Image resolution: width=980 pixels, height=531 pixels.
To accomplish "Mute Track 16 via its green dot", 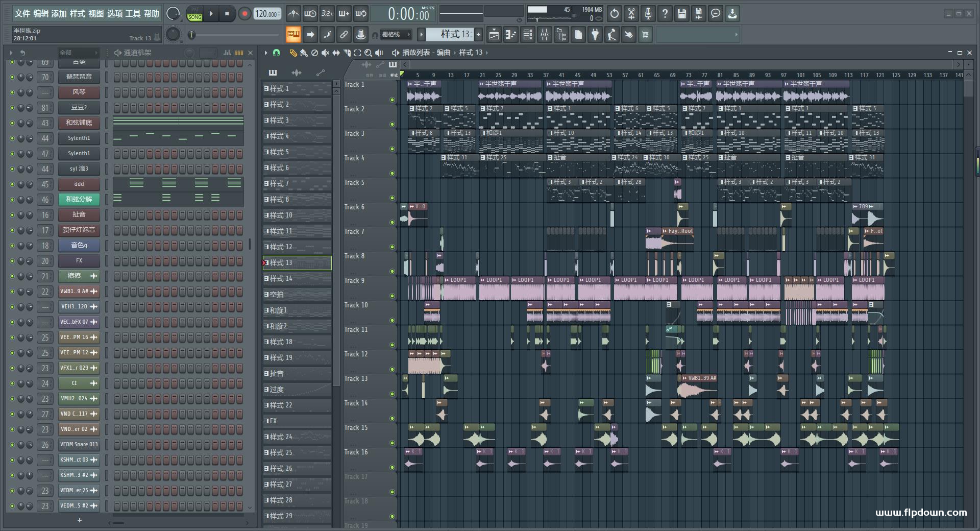I will click(392, 467).
